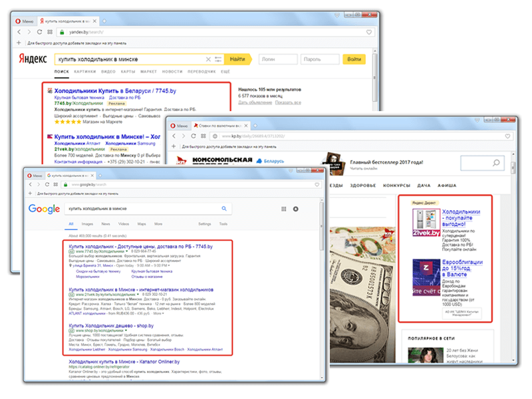
Task: Switch to the НОВОСТИ tab on Yandex
Action: pos(172,72)
